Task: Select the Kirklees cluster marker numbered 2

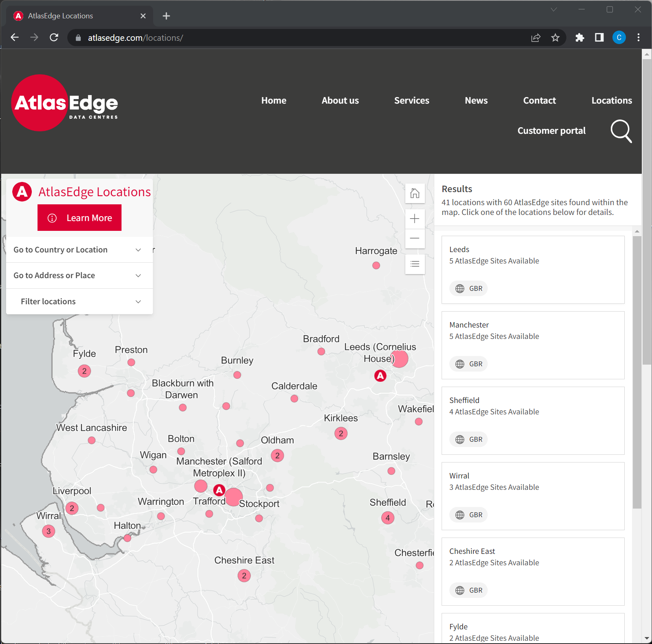Action: [341, 433]
